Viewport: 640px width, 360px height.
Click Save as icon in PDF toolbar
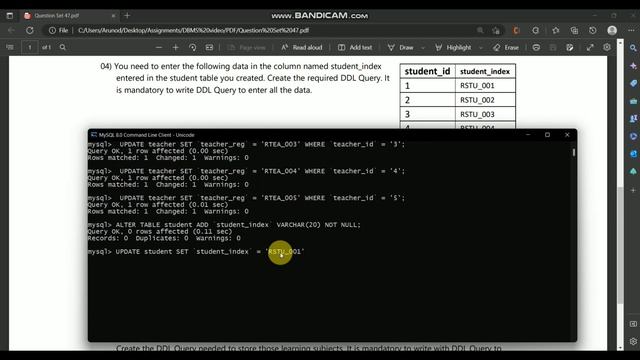tap(570, 47)
